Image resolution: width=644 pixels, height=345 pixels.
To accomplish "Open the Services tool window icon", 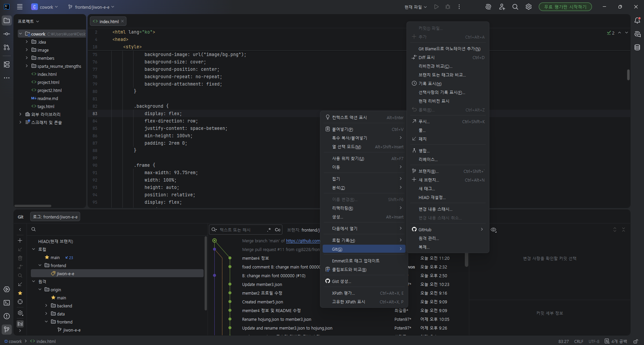I will [x=7, y=289].
